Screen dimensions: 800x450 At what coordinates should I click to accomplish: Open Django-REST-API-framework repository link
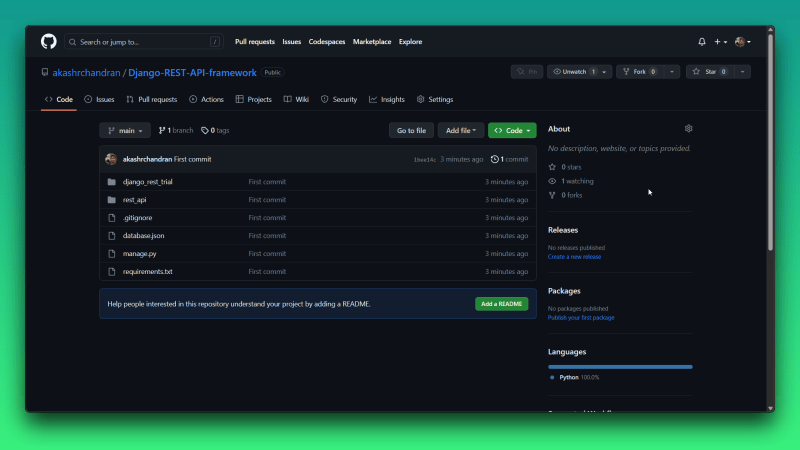coord(192,72)
